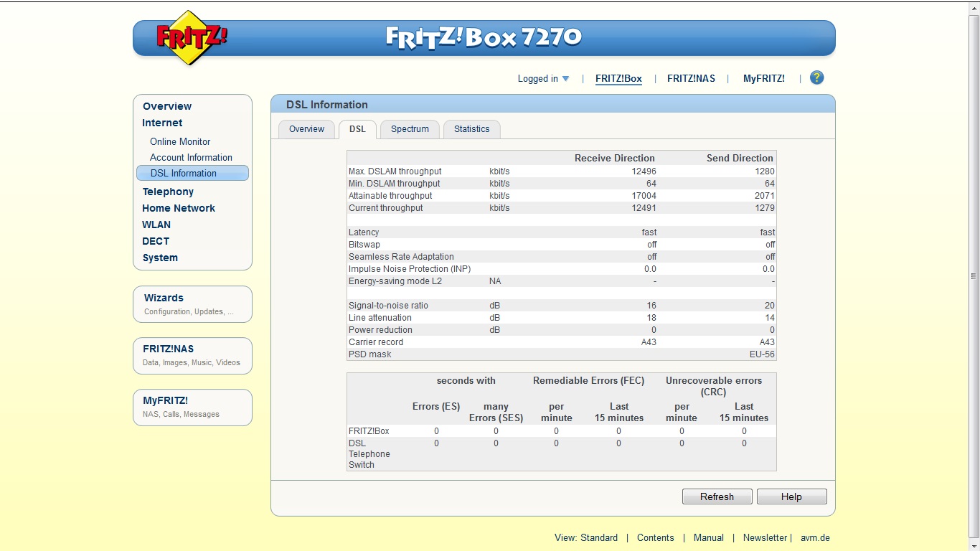Click the DSL Telephone Switch row label
This screenshot has width=980, height=551.
(x=369, y=454)
